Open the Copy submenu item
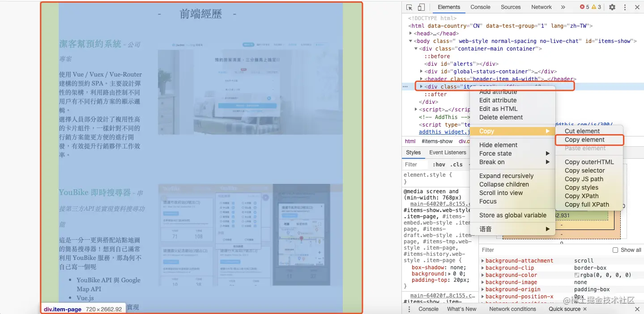This screenshot has height=314, width=644. pyautogui.click(x=512, y=131)
